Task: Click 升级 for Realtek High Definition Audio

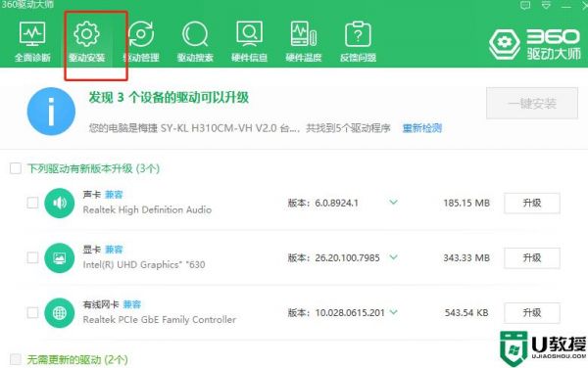Action: point(532,203)
